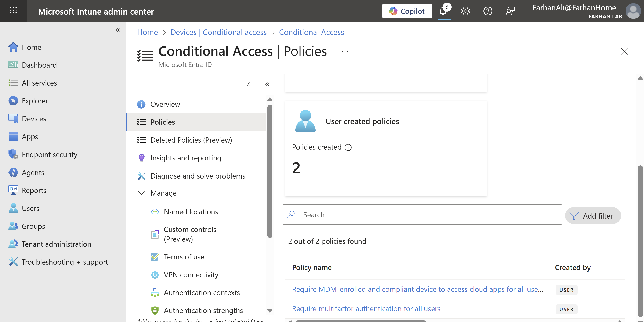Open the account profile avatar
Screen dimensions: 644x322
(633, 11)
